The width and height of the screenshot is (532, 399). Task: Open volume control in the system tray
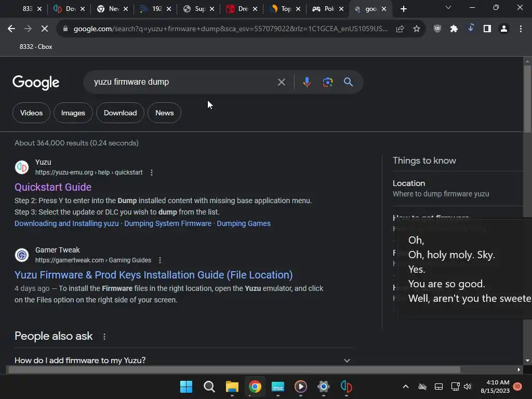point(468,387)
